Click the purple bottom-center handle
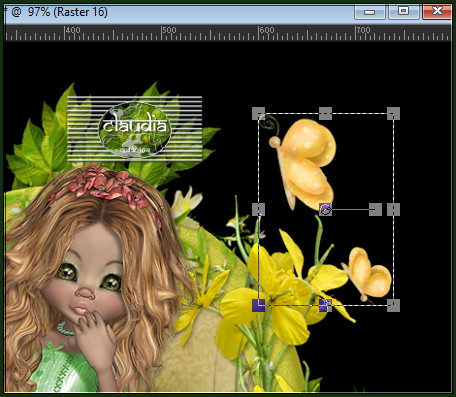Image resolution: width=456 pixels, height=397 pixels. tap(326, 305)
